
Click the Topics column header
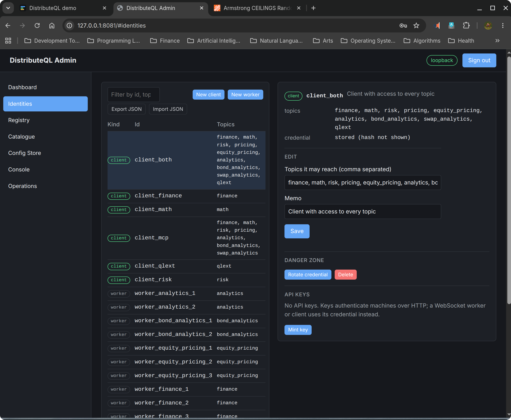226,124
